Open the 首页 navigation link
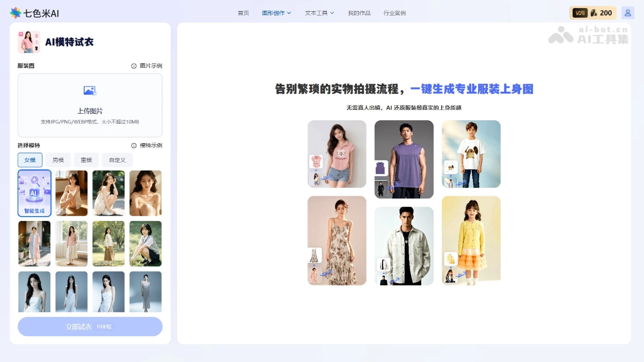 tap(244, 13)
